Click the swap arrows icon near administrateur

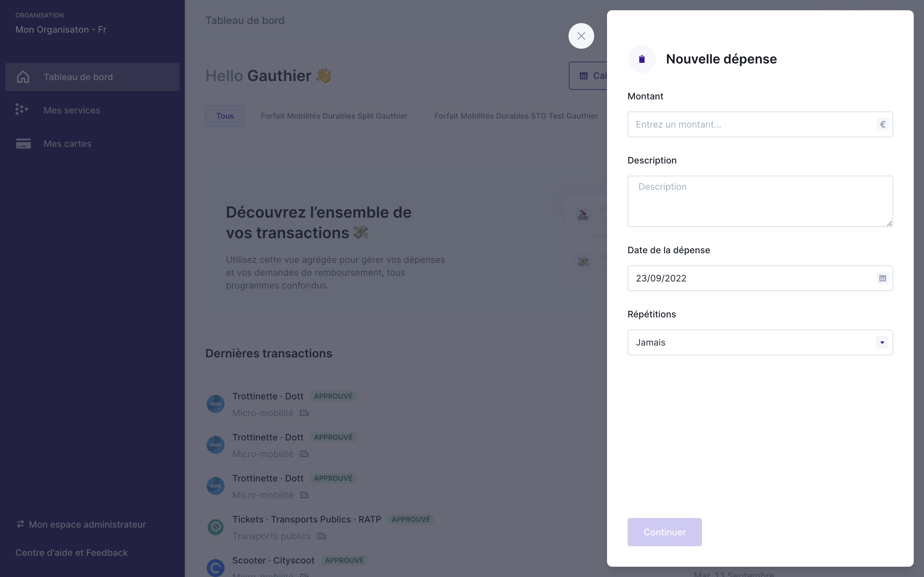(21, 524)
